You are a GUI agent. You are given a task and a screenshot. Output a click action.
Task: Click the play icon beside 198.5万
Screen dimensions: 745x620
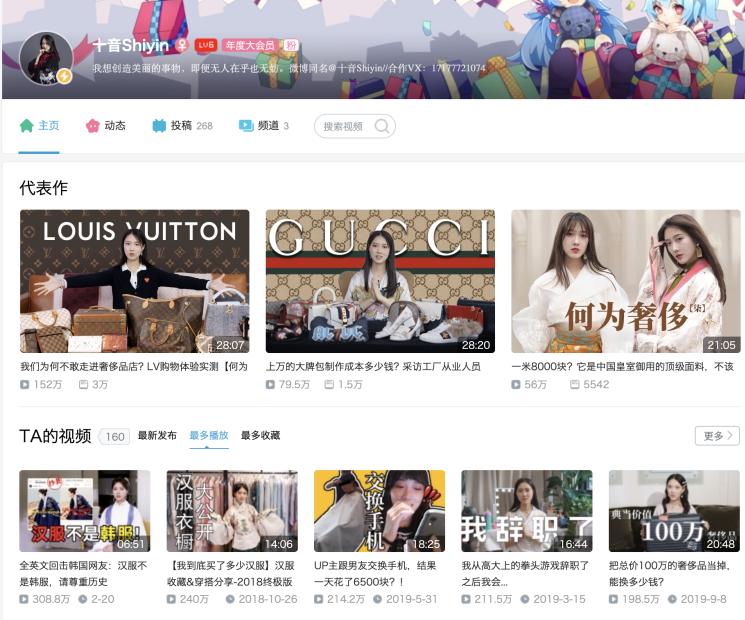[x=613, y=600]
